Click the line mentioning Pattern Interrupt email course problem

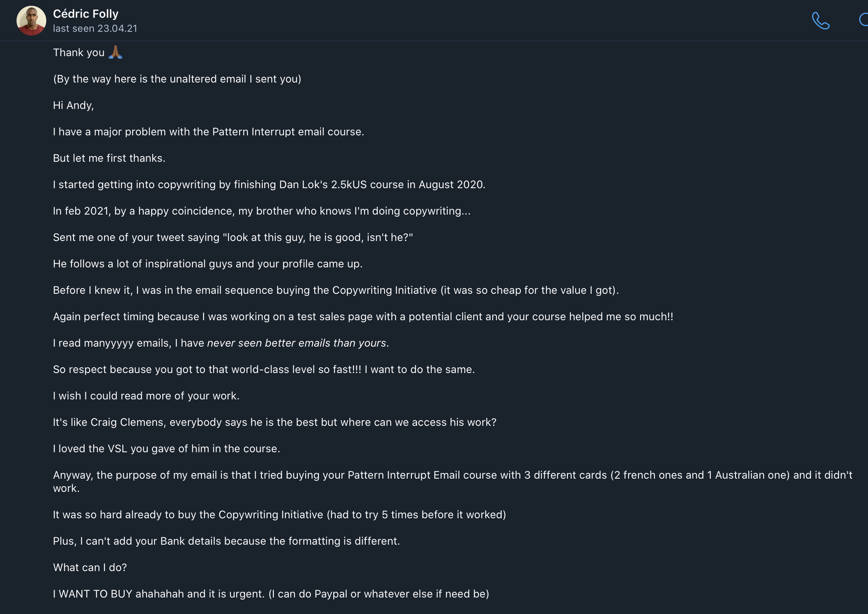(209, 132)
